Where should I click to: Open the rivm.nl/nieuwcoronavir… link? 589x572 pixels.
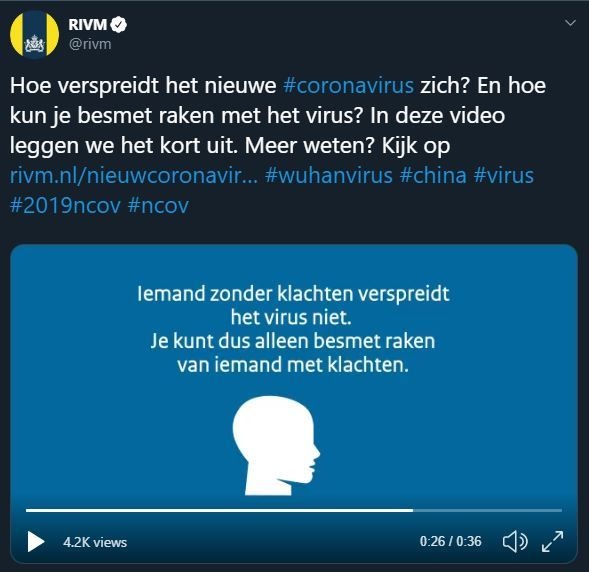134,175
